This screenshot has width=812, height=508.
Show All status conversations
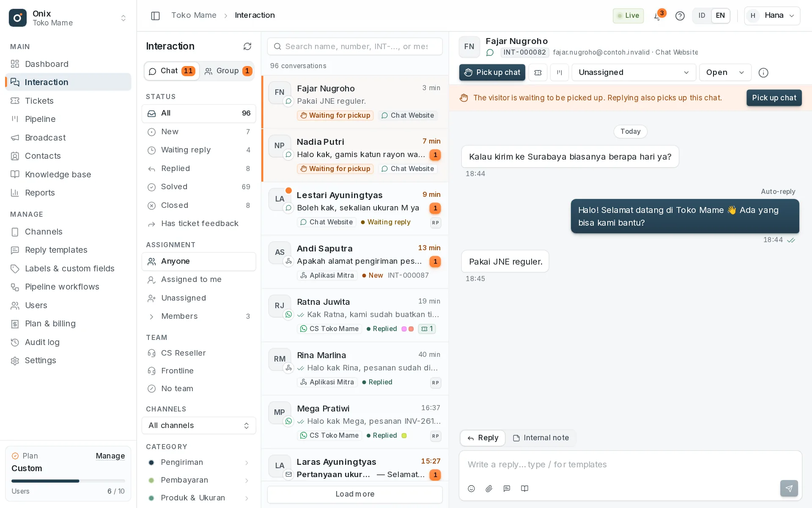[x=199, y=113]
